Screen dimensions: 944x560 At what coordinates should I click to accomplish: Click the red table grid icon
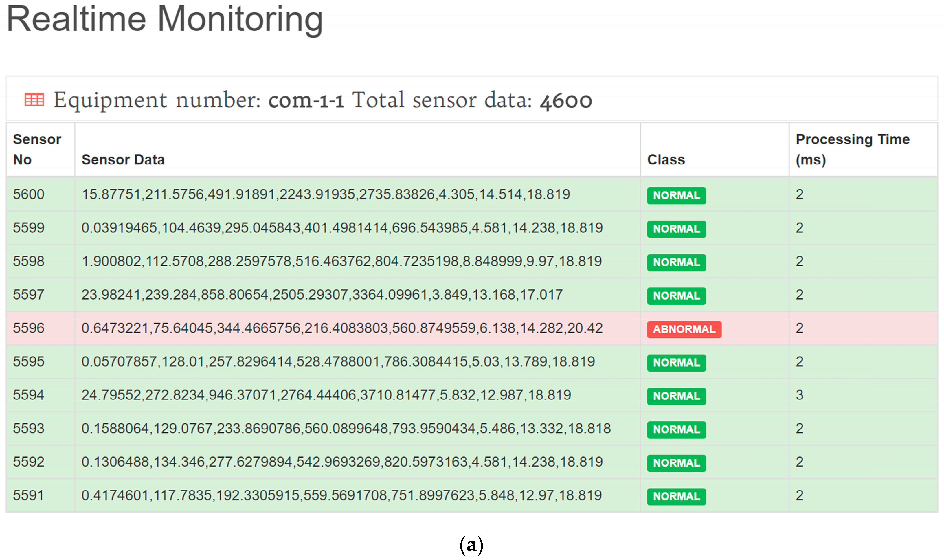[x=34, y=100]
